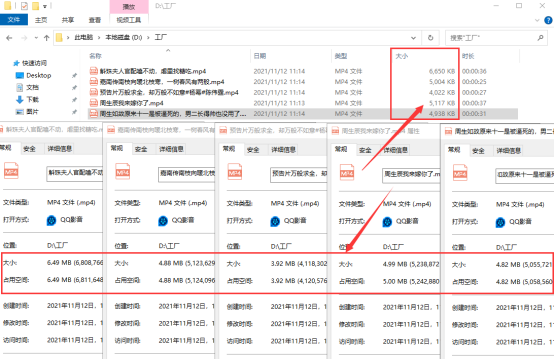Expand the address bar history dropdown
The height and width of the screenshot is (360, 554).
[x=413, y=38]
